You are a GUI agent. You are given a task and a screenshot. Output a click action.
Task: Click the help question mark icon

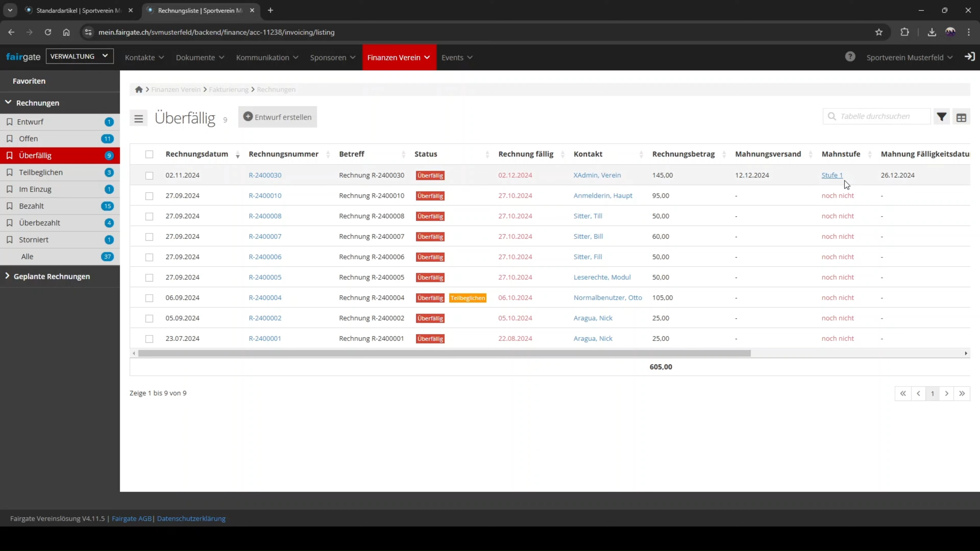coord(850,57)
